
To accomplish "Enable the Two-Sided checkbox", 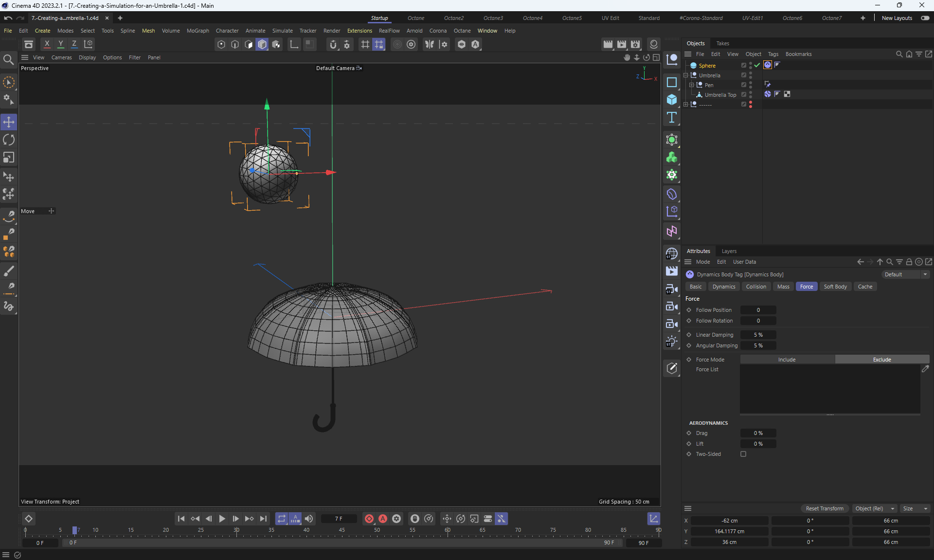I will [x=743, y=454].
